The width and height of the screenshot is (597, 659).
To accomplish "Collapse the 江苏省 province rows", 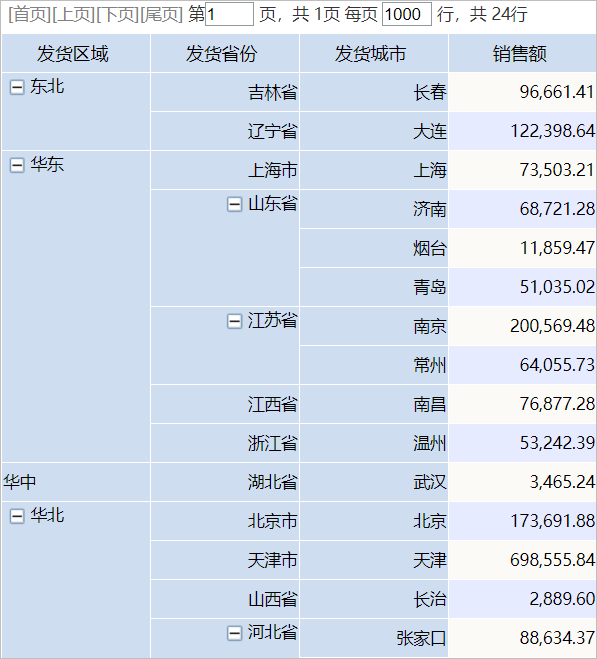I will coord(235,322).
